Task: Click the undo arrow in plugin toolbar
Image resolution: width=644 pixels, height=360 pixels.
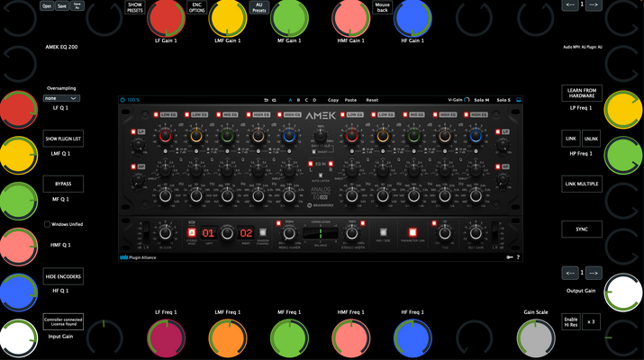Action: pyautogui.click(x=266, y=100)
